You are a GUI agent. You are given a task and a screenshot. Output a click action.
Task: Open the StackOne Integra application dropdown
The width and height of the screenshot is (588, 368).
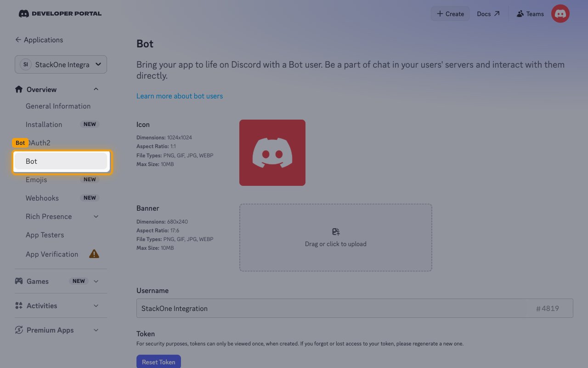pyautogui.click(x=61, y=64)
